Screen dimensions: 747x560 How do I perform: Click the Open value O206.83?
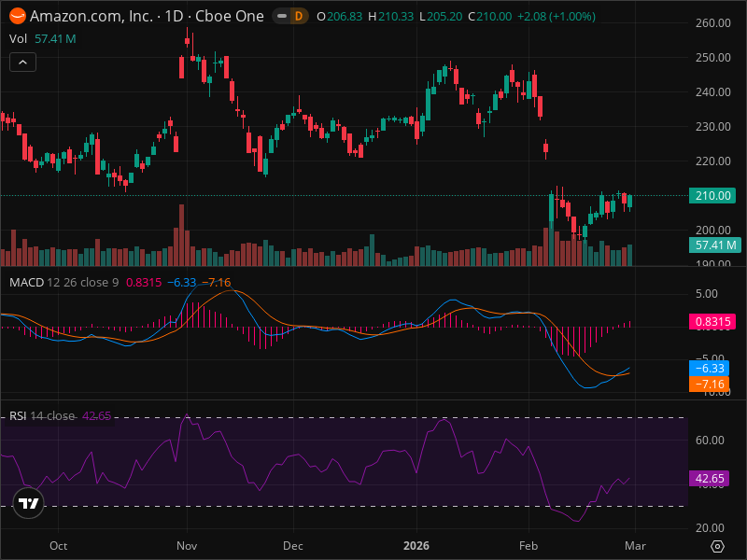(339, 17)
